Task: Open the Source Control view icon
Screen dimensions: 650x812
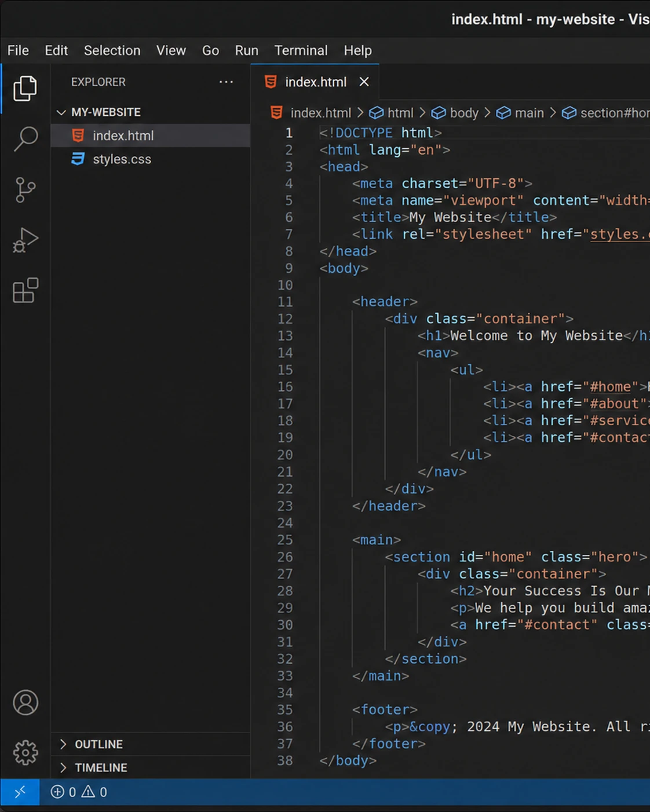Action: click(x=25, y=190)
